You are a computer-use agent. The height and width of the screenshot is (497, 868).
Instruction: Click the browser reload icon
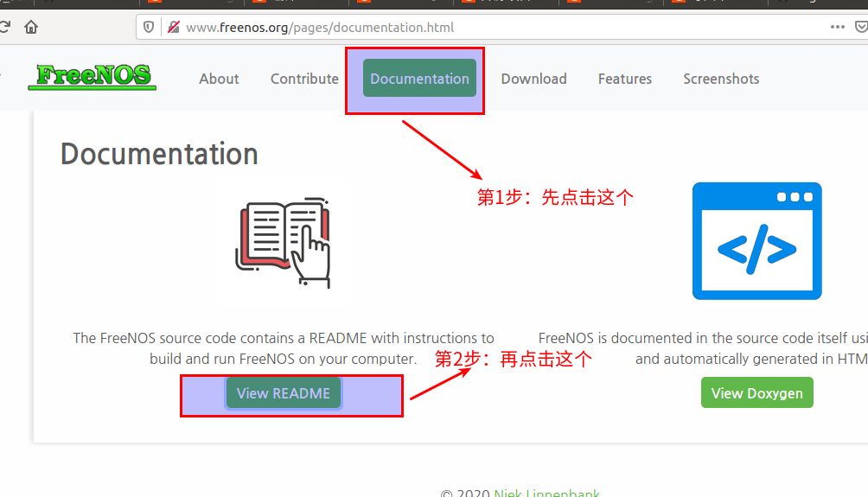(4, 27)
